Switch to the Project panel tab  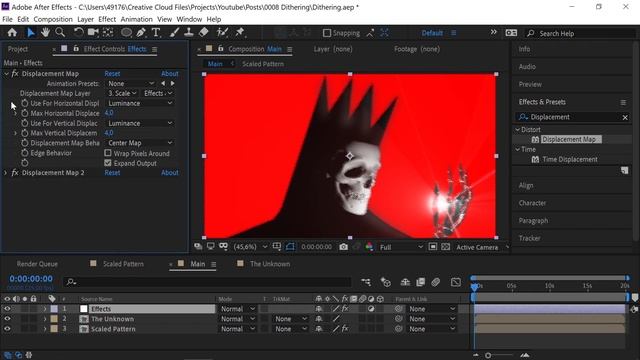[18, 49]
